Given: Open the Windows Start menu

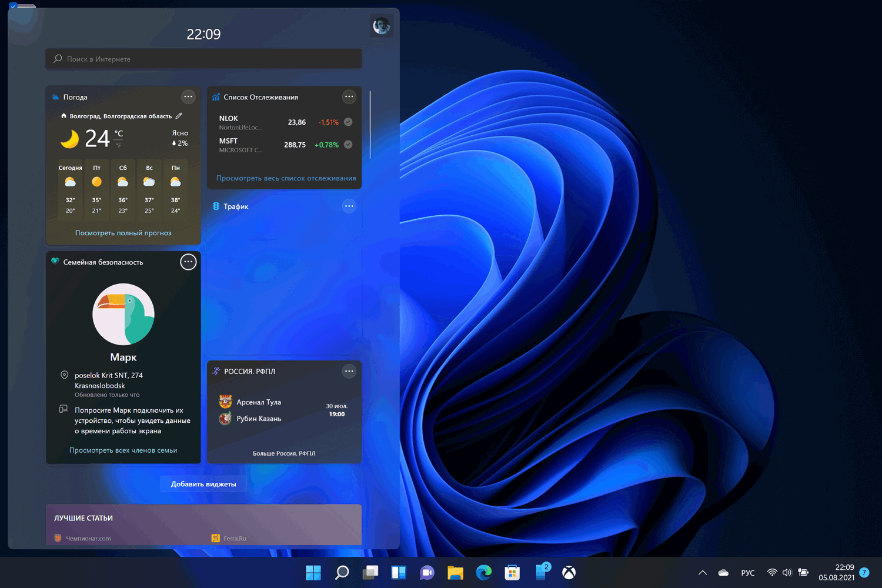Looking at the screenshot, I should pos(313,573).
